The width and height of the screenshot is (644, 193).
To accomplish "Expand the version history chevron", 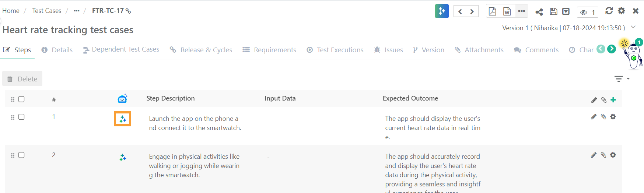I will pyautogui.click(x=633, y=27).
